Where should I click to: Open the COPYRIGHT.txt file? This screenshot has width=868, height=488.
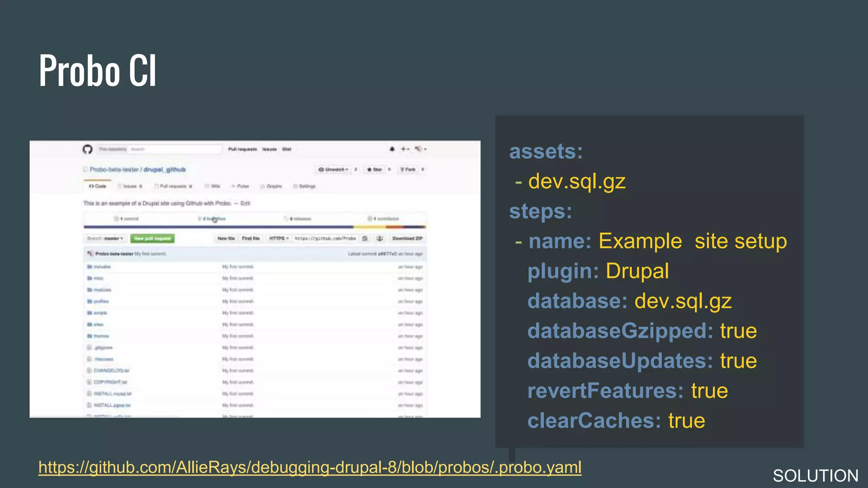pos(110,382)
